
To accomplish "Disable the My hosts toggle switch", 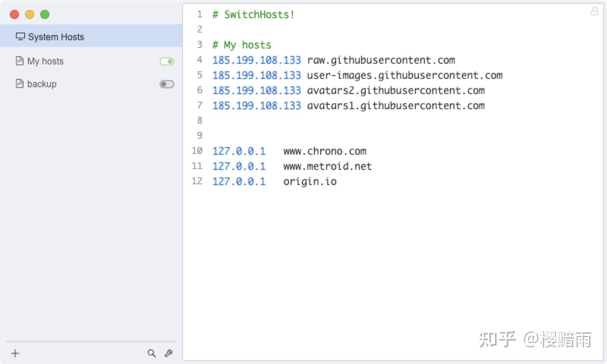I will tap(167, 61).
